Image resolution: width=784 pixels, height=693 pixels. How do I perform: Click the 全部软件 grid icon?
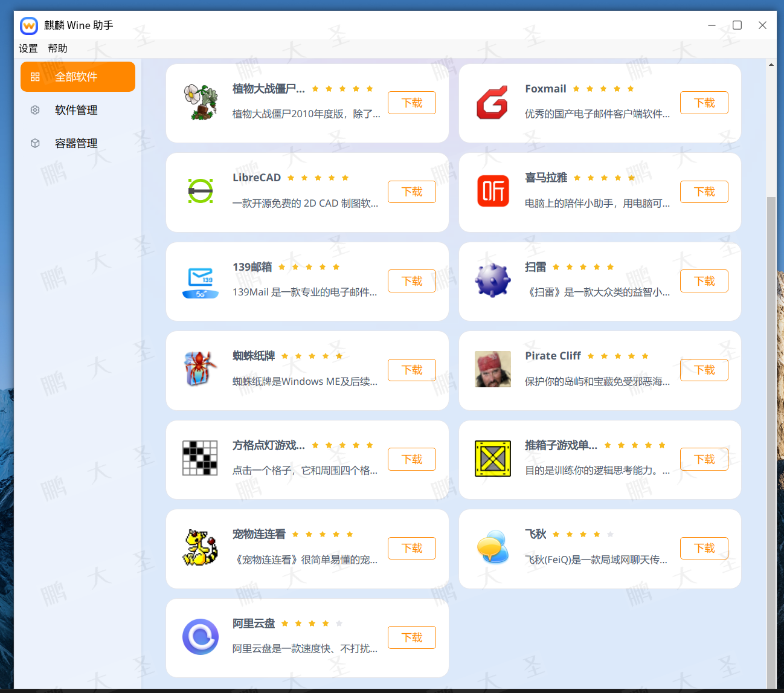pos(35,77)
